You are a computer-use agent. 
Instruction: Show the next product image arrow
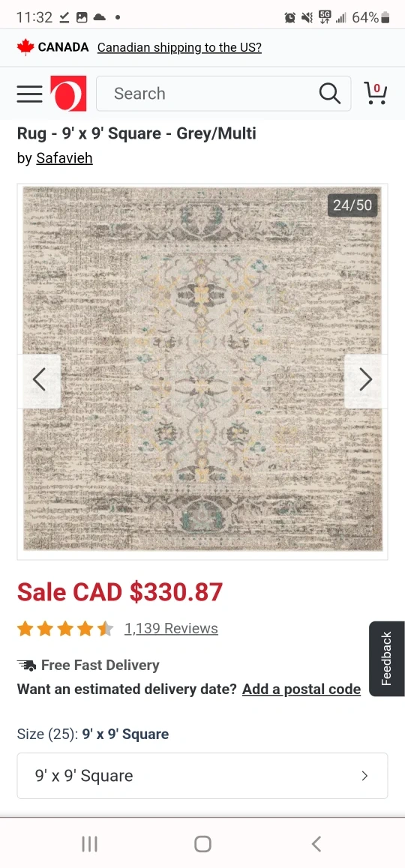[366, 381]
